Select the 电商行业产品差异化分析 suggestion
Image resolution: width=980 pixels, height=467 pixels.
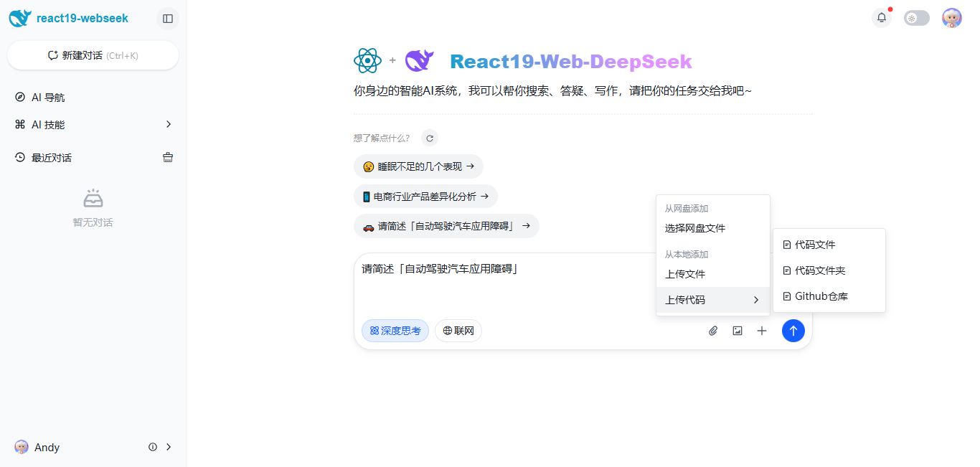tap(425, 197)
